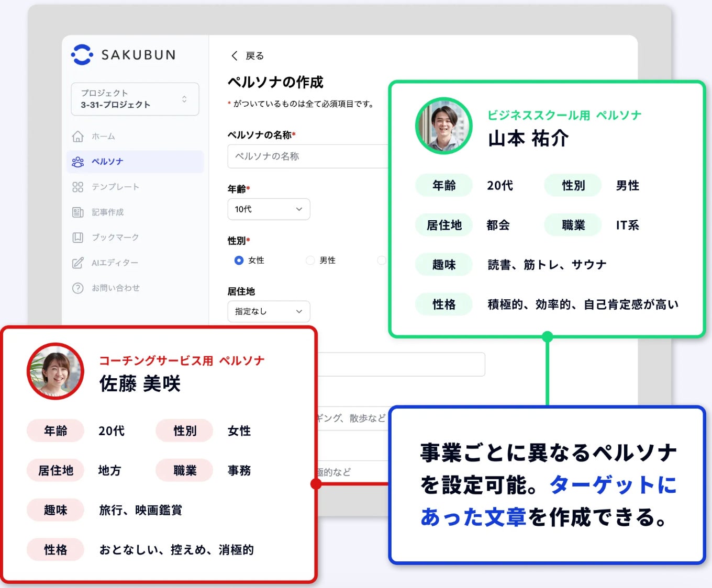Click the green 職業 tag
The image size is (712, 588).
point(573,225)
